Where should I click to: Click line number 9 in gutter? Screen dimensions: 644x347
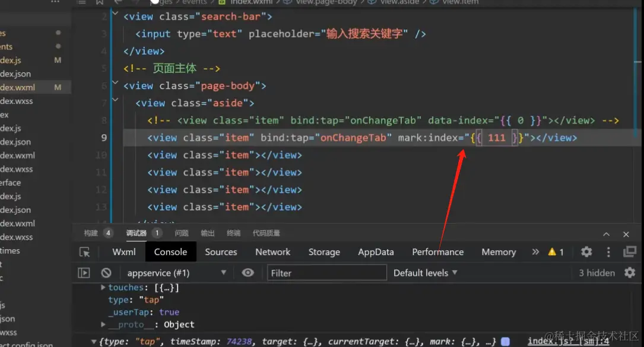point(104,138)
